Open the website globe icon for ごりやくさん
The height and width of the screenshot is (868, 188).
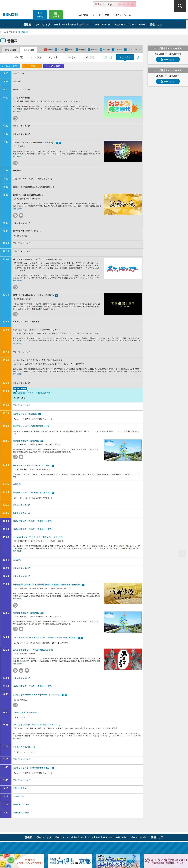pos(15,163)
